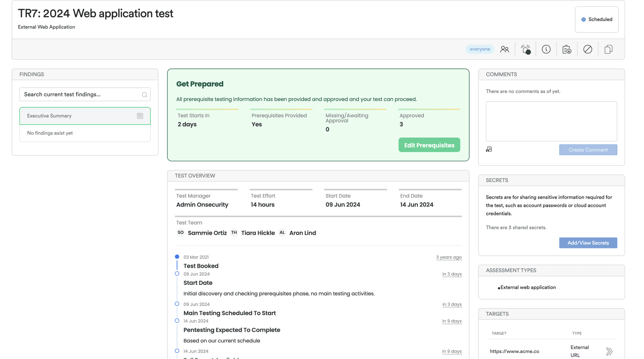Click the Test Starts In progress bar

208,109
